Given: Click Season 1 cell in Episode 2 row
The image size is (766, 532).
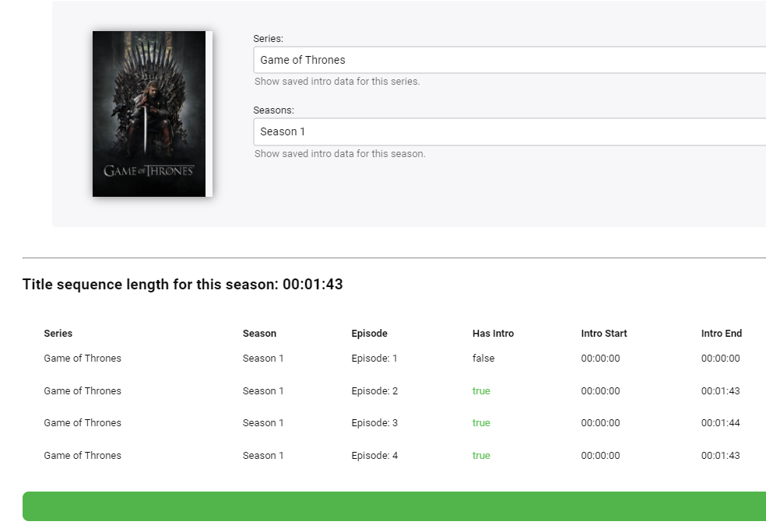Looking at the screenshot, I should pos(263,391).
